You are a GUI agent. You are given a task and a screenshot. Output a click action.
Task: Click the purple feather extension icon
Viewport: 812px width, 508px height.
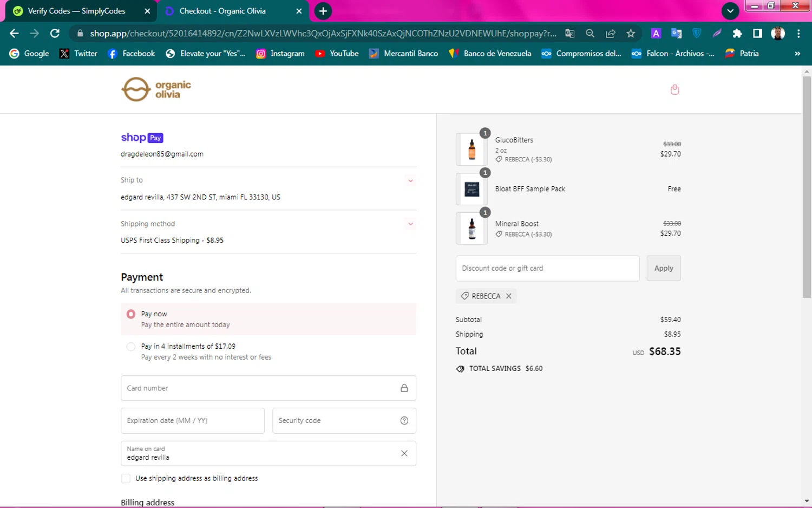717,34
